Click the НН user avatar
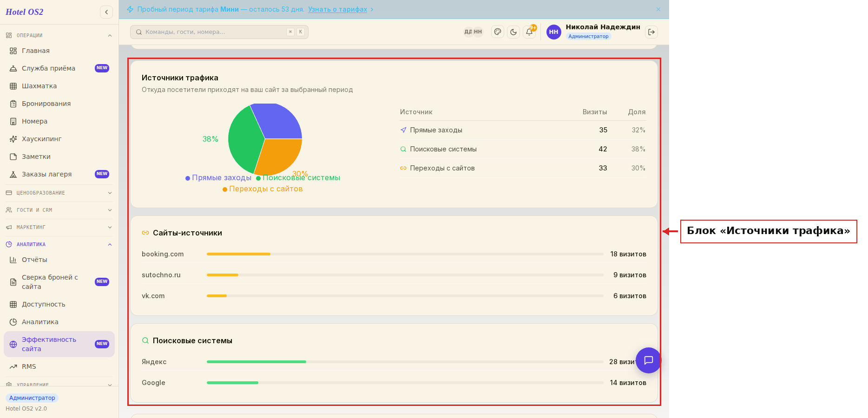868x418 pixels. (x=553, y=32)
